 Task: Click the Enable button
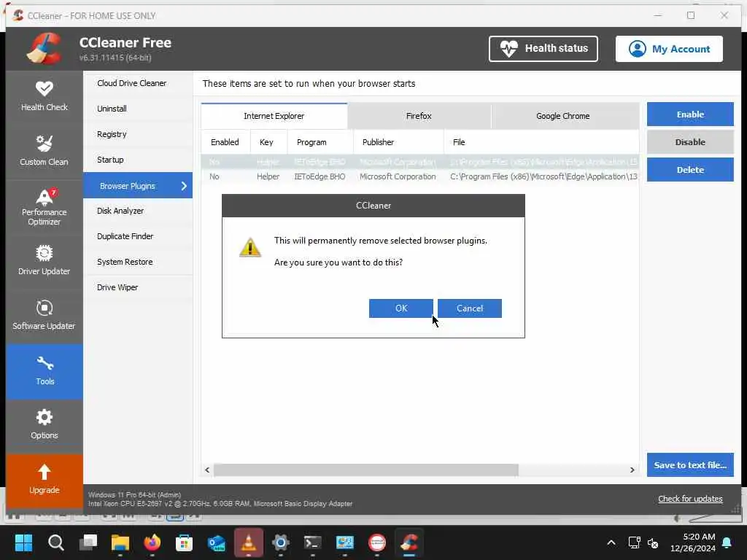[690, 114]
